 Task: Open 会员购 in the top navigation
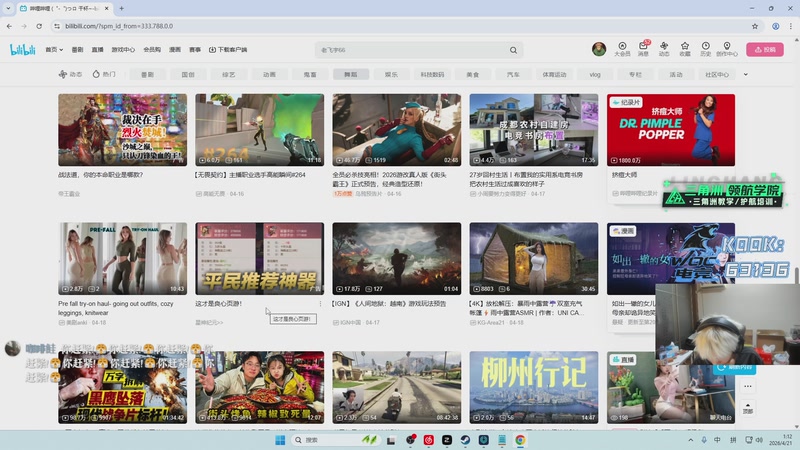(152, 49)
